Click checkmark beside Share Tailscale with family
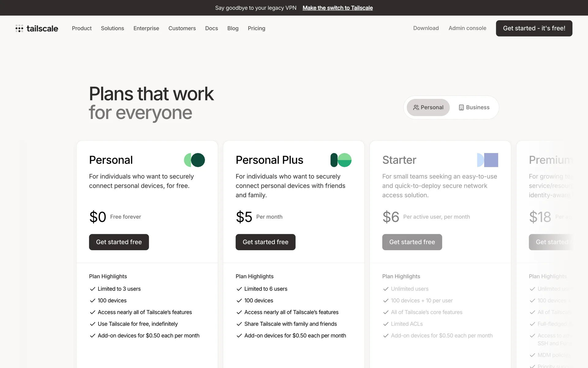 (239, 324)
